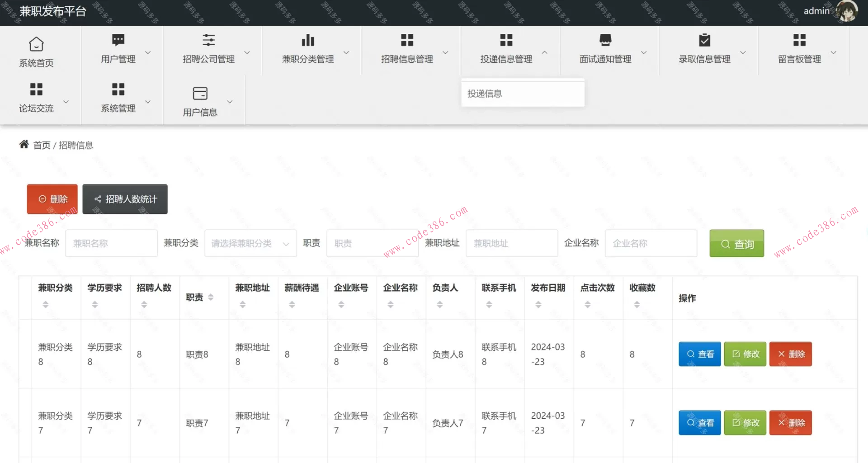The width and height of the screenshot is (868, 463).
Task: Expand the 系统管理 menu chevron
Action: [148, 102]
